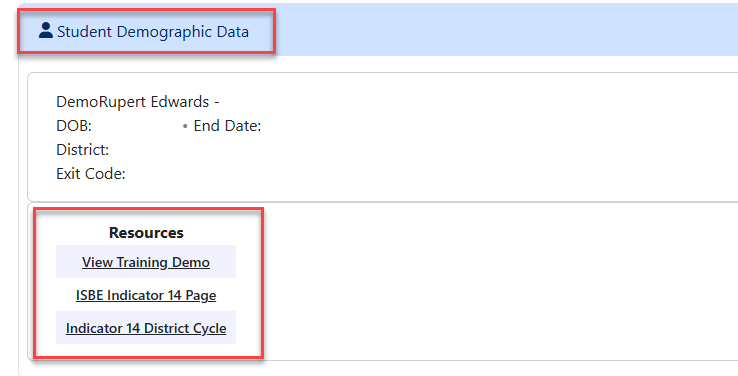Select the DemoRupert Edwards student name
Image resolution: width=738 pixels, height=376 pixels.
point(133,102)
